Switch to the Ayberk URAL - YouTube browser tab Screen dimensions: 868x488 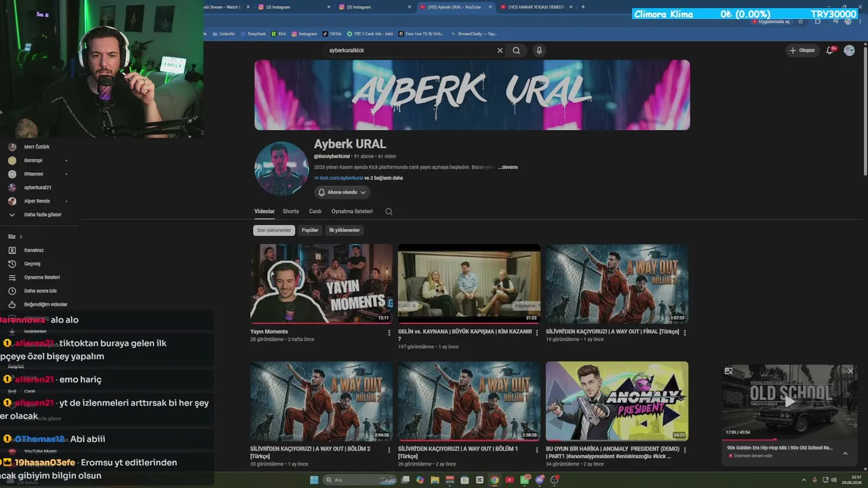(x=454, y=7)
